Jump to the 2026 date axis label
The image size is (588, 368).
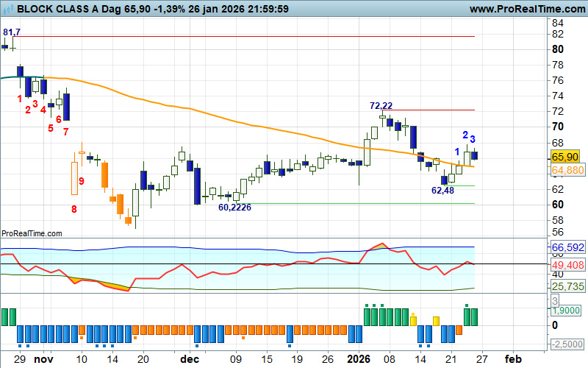click(x=360, y=359)
